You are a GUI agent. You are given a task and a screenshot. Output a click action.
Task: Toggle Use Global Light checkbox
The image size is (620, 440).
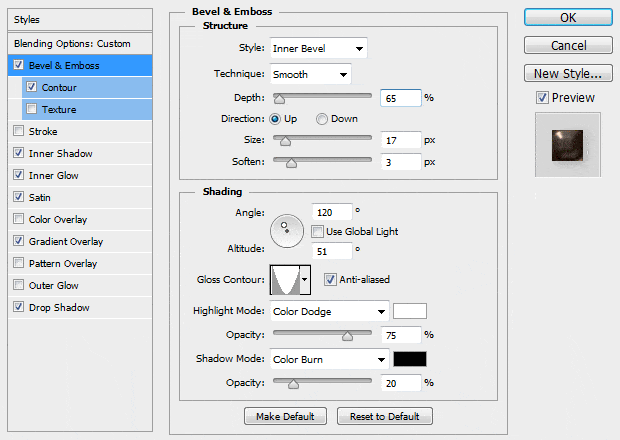[x=317, y=231]
